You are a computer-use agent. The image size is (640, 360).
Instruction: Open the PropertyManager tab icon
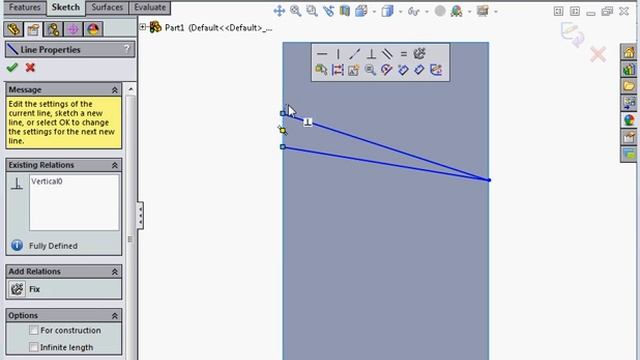(x=33, y=29)
